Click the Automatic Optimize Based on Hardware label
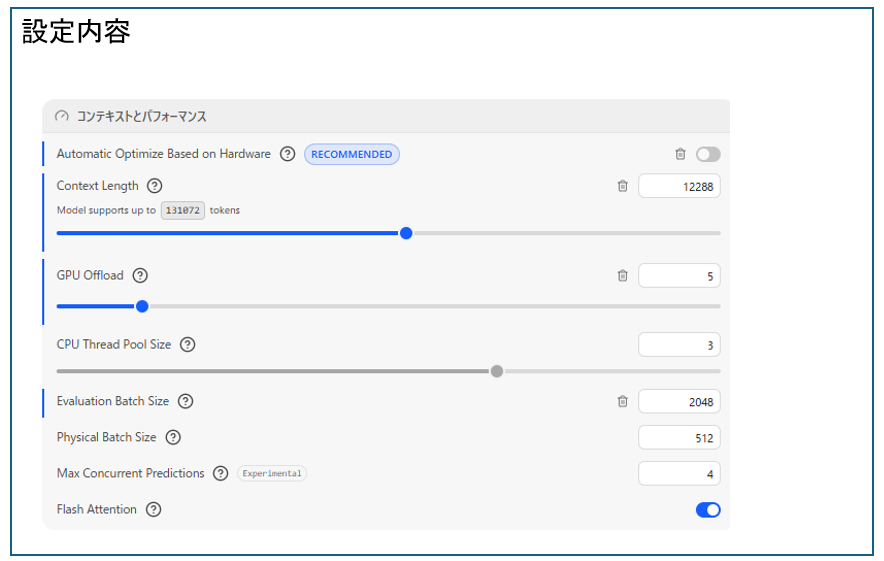 point(163,153)
